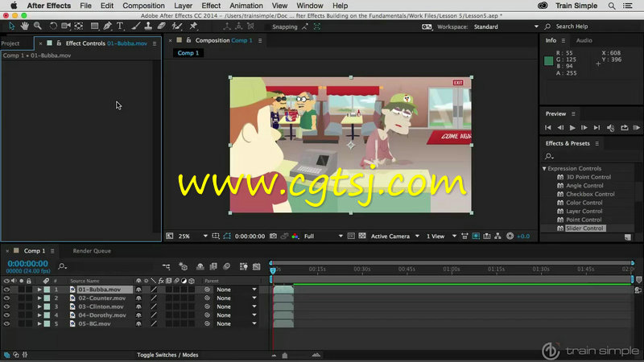Select the Pen tool
The image size is (644, 362).
[108, 27]
